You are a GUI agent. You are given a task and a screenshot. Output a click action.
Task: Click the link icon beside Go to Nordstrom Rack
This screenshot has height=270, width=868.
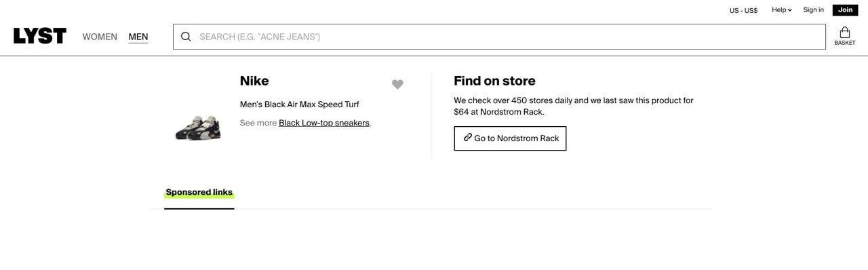468,138
